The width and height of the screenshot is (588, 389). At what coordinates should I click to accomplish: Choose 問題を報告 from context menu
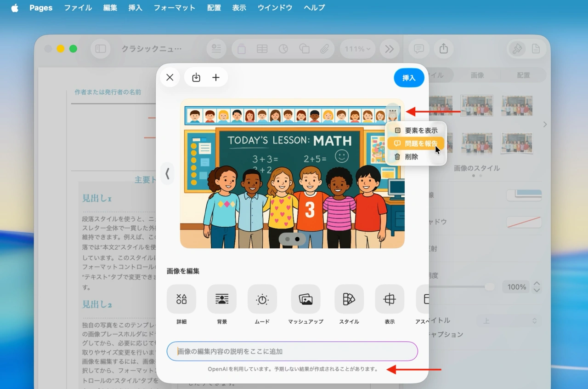coord(416,143)
